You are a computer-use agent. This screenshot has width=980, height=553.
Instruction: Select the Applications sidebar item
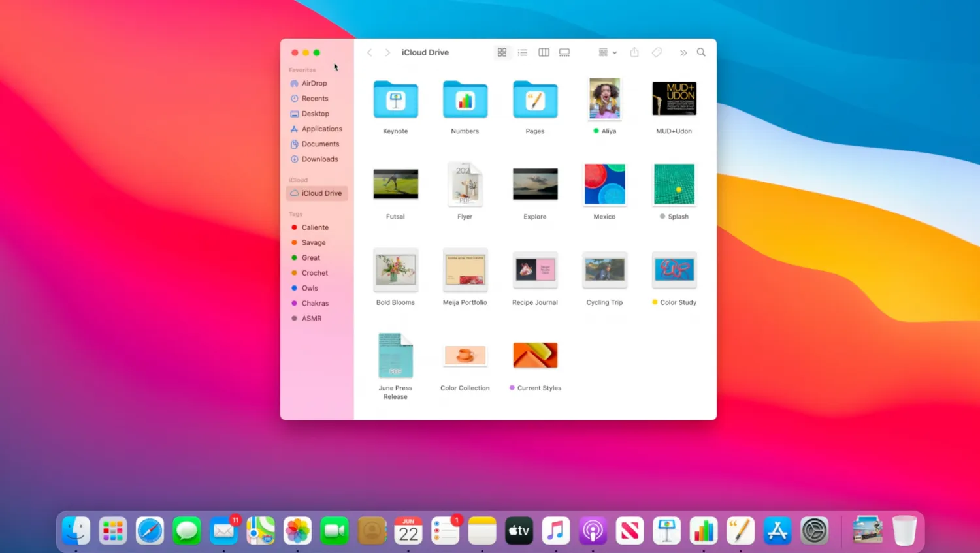point(321,129)
